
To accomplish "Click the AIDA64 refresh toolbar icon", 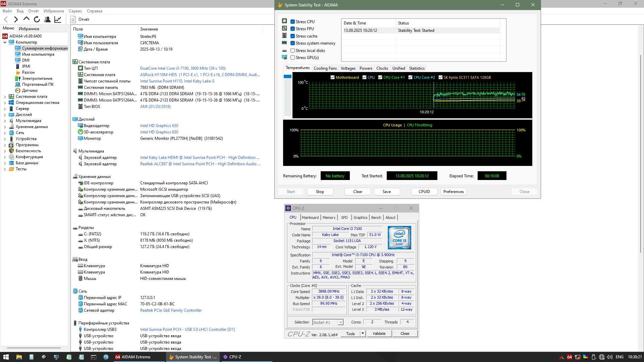I will pyautogui.click(x=37, y=19).
